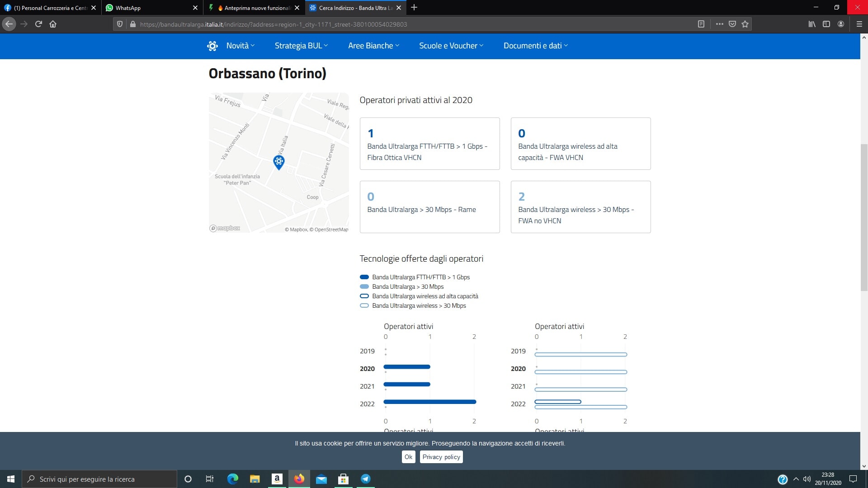Go to browser home page icon
Viewport: 868px width, 488px height.
click(53, 24)
